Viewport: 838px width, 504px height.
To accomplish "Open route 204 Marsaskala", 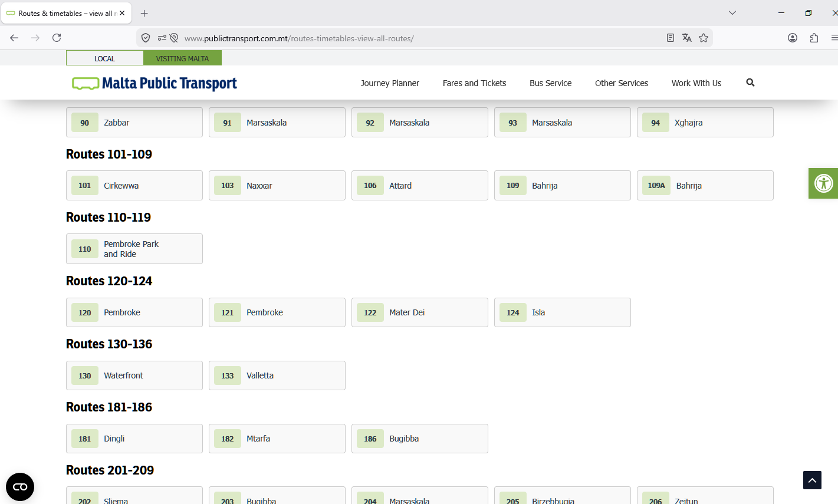I will tap(420, 496).
